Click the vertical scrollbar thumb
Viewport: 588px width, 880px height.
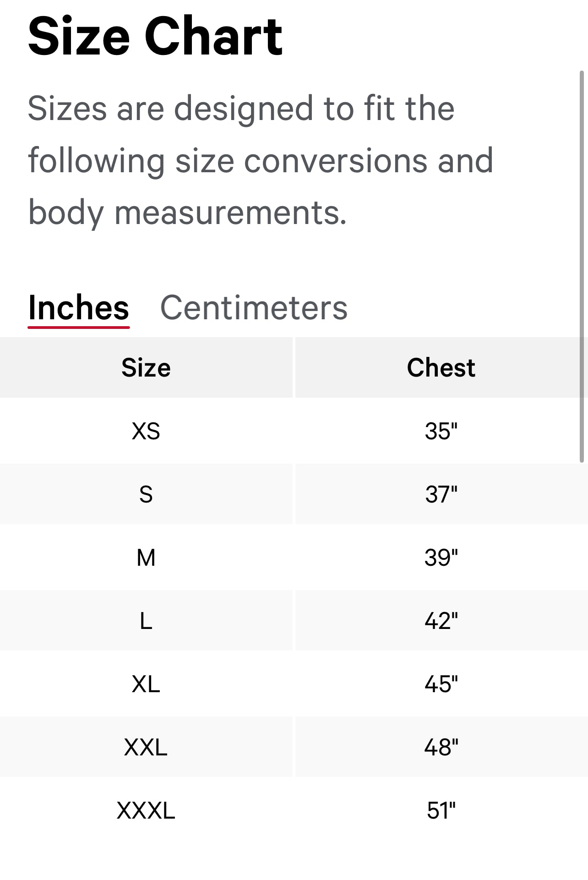point(582,266)
